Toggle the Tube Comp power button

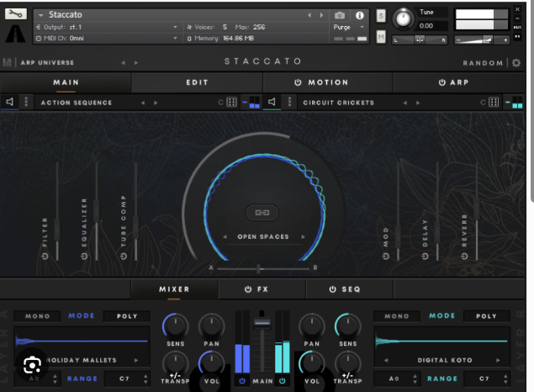124,256
